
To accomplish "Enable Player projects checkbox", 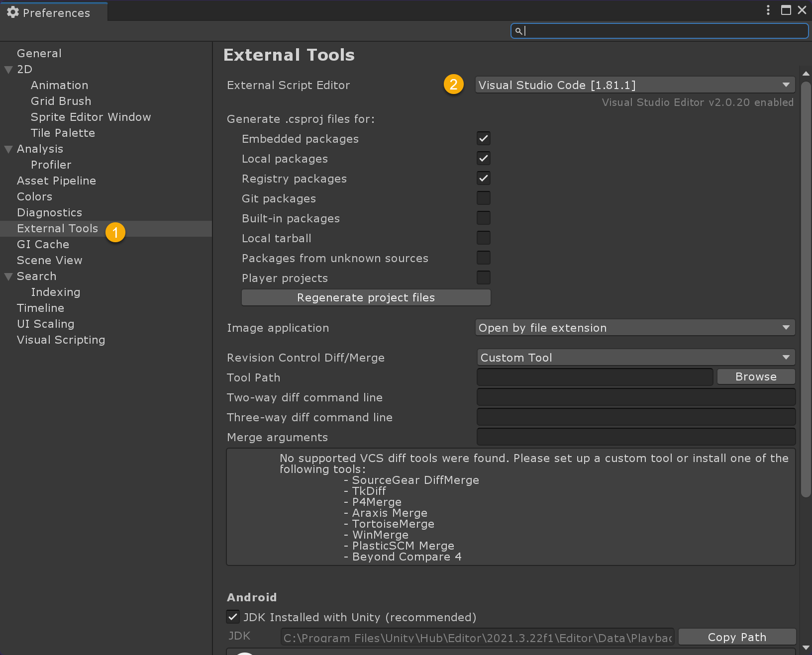I will coord(484,278).
